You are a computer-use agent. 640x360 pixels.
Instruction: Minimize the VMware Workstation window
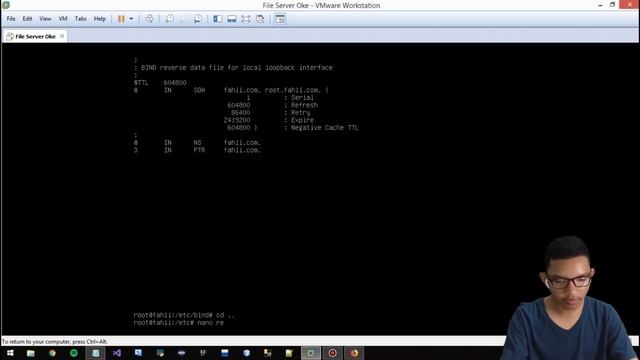click(x=600, y=5)
